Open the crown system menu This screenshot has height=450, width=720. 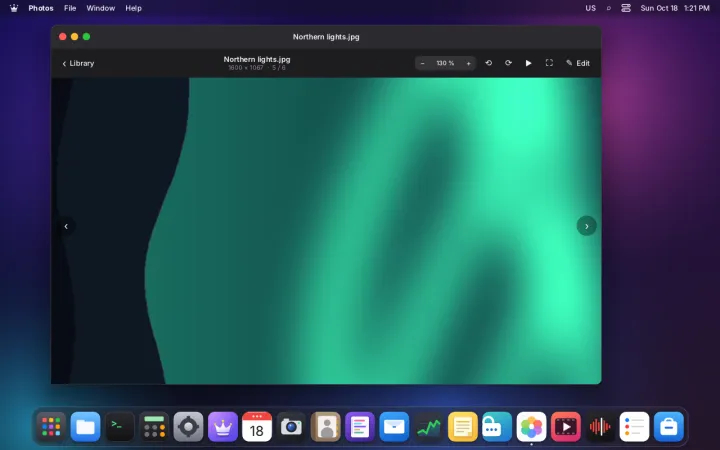point(14,8)
